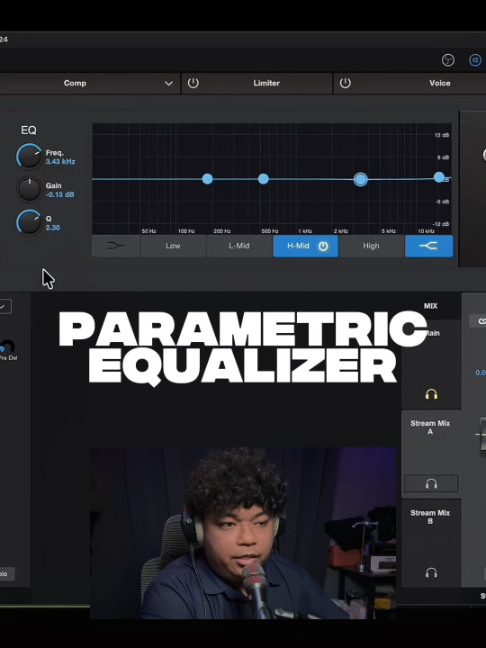Toggle the Voice power button
This screenshot has height=648, width=486.
point(345,83)
